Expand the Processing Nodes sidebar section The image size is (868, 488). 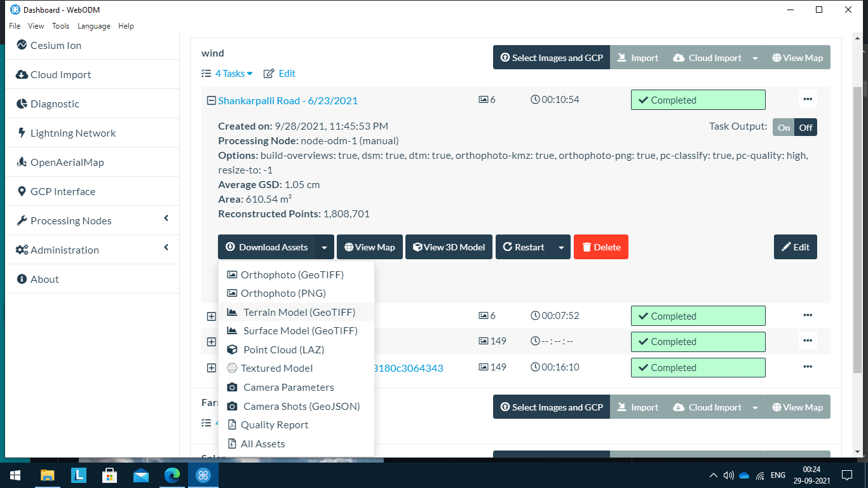tap(92, 221)
